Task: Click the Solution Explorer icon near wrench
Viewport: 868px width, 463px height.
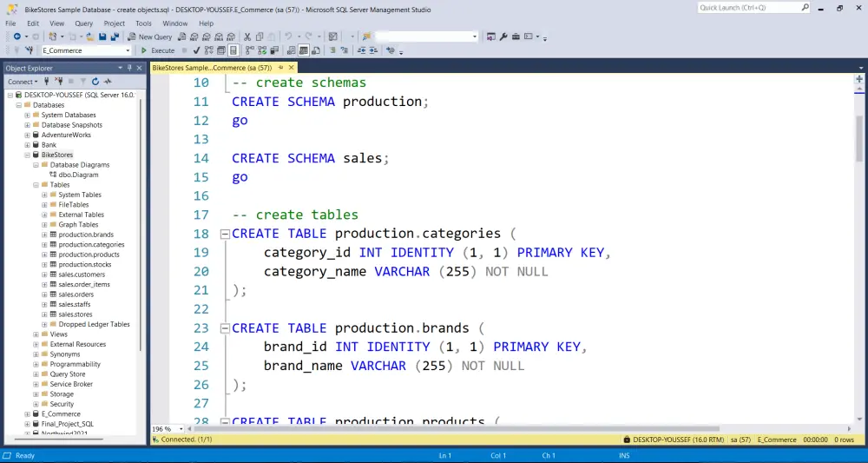Action: [491, 36]
